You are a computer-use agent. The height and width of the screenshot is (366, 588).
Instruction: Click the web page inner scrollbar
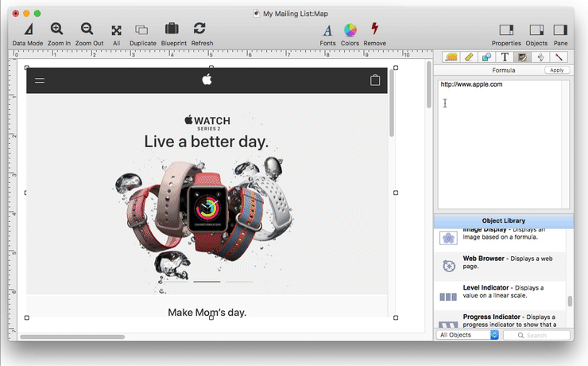click(x=392, y=103)
